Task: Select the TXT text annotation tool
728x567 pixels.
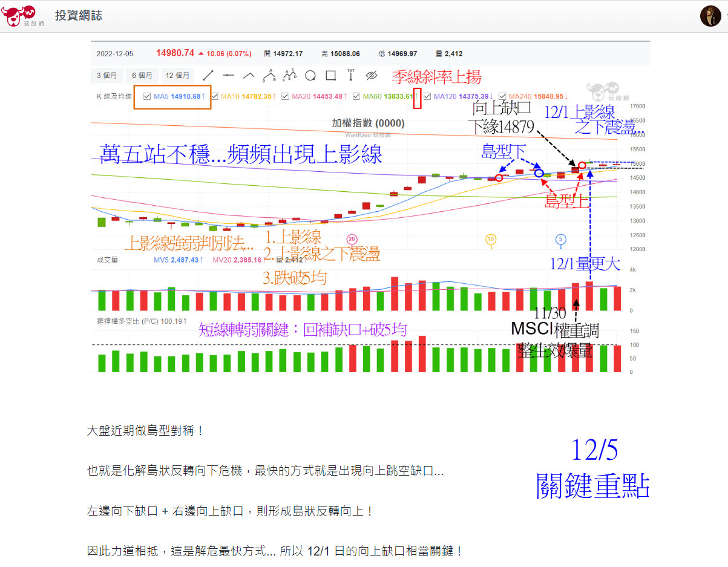Action: [x=350, y=75]
